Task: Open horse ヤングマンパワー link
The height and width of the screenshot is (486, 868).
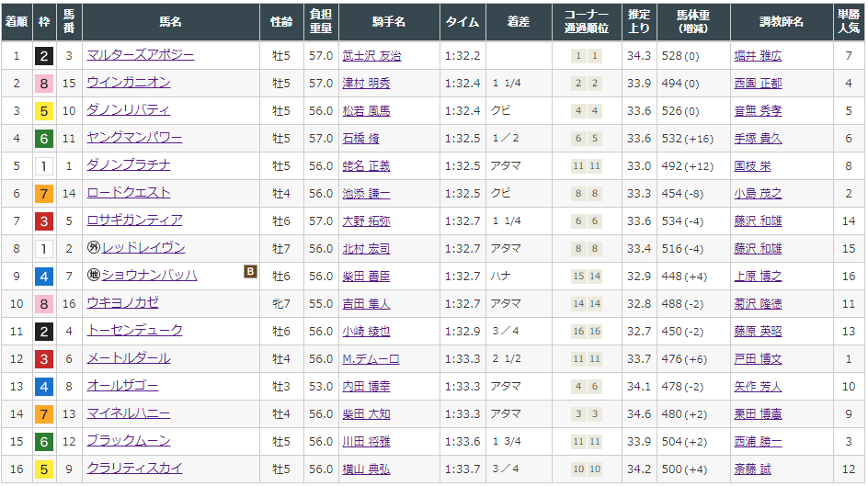Action: click(134, 138)
